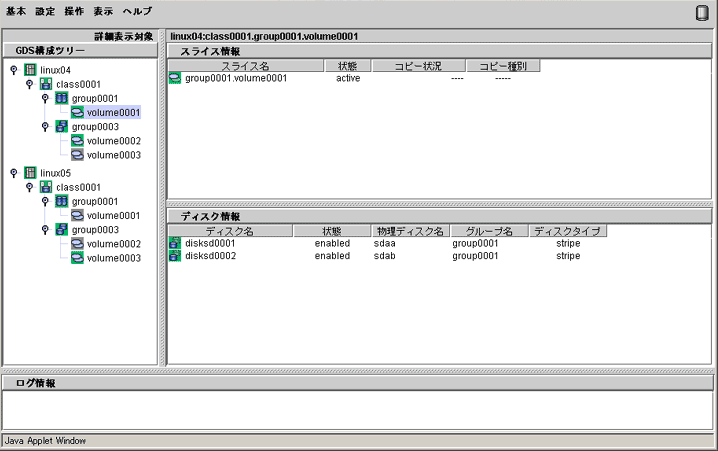
Task: Select the linux05 label in tree
Action: pyautogui.click(x=55, y=173)
